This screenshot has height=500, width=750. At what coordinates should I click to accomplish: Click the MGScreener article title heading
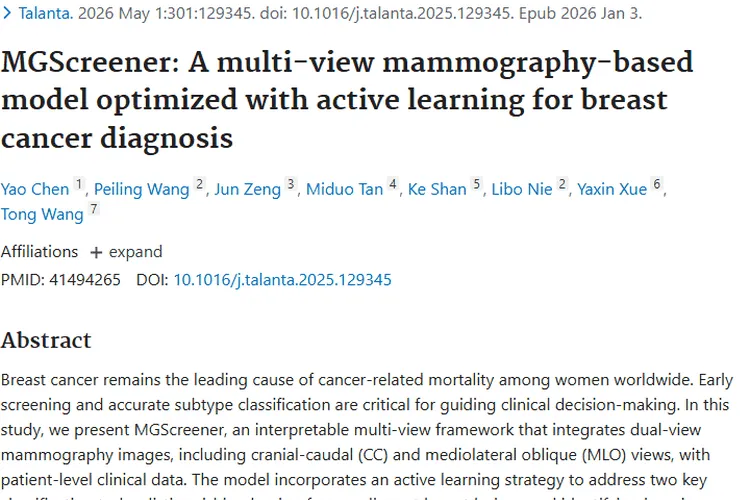click(347, 99)
